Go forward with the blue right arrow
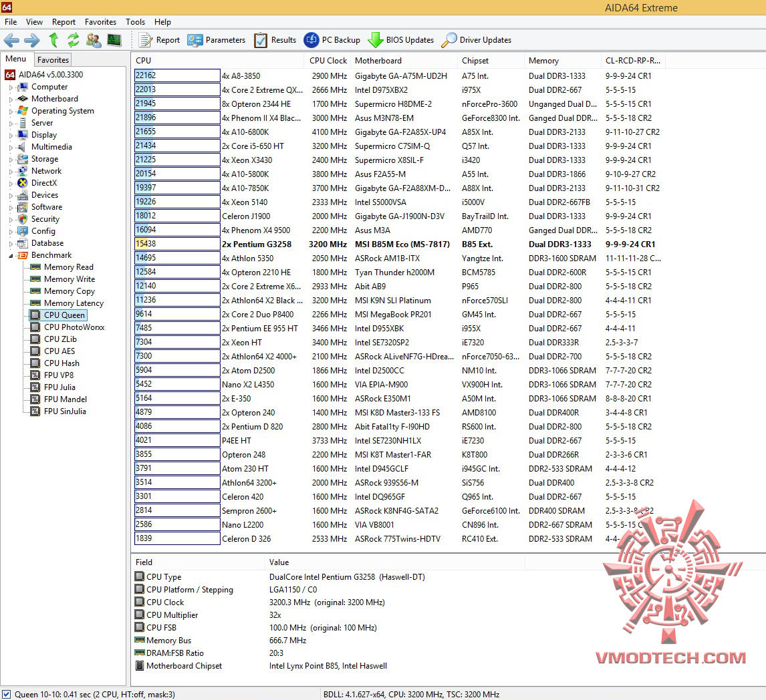Viewport: 766px width, 700px height. 32,40
